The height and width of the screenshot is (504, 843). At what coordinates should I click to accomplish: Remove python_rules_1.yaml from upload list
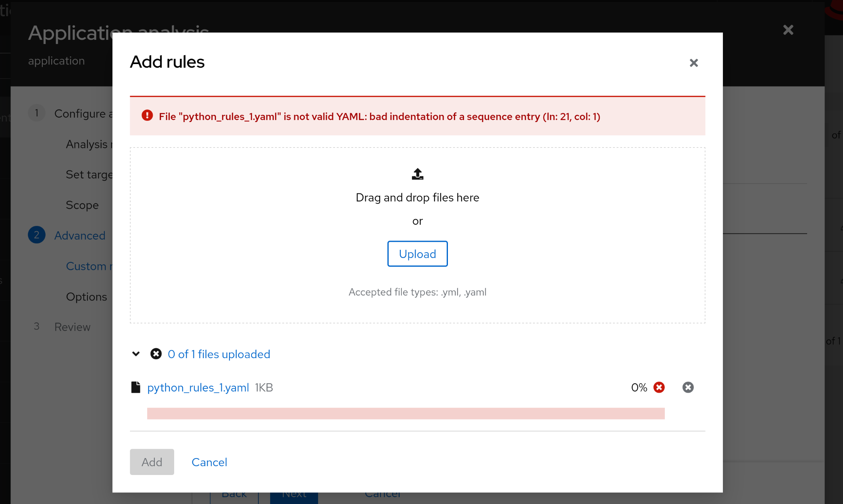688,387
